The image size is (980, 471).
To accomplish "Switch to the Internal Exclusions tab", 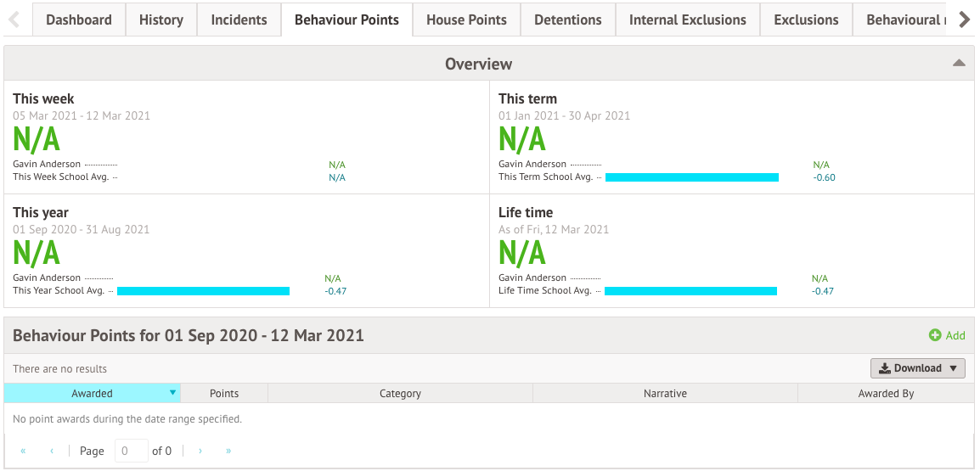I will (x=688, y=20).
